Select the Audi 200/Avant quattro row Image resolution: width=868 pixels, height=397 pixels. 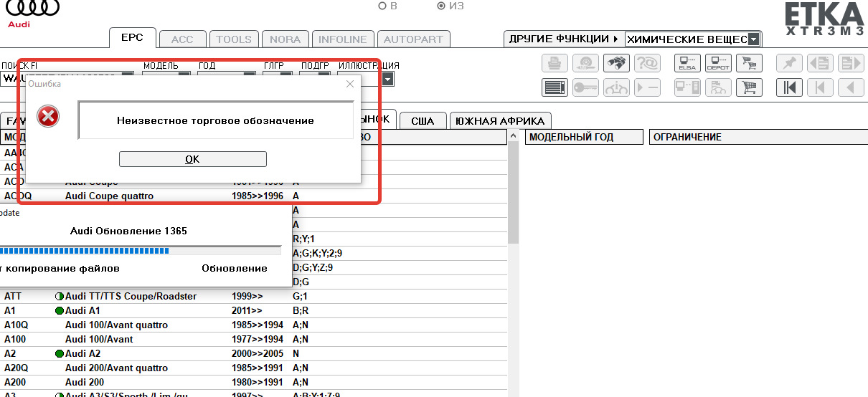pos(254,368)
